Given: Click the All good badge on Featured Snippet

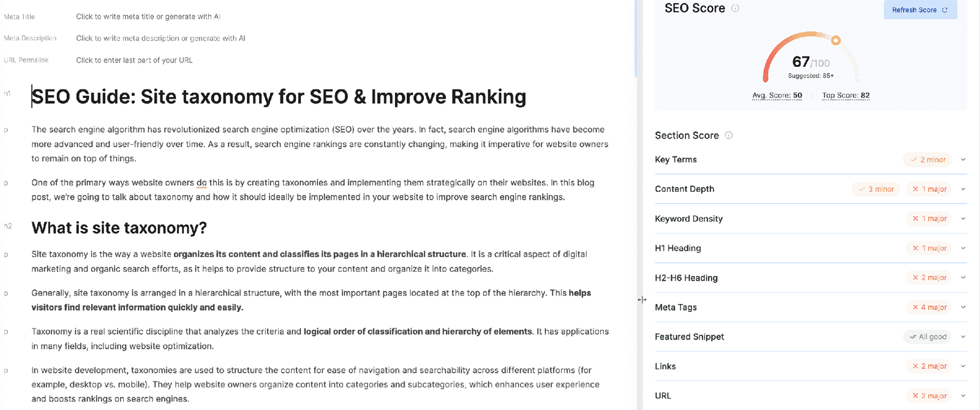Looking at the screenshot, I should (x=927, y=337).
